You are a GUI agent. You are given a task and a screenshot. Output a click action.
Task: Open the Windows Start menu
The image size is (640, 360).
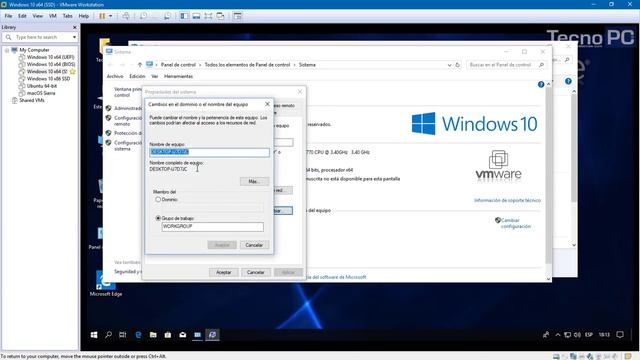(x=94, y=335)
